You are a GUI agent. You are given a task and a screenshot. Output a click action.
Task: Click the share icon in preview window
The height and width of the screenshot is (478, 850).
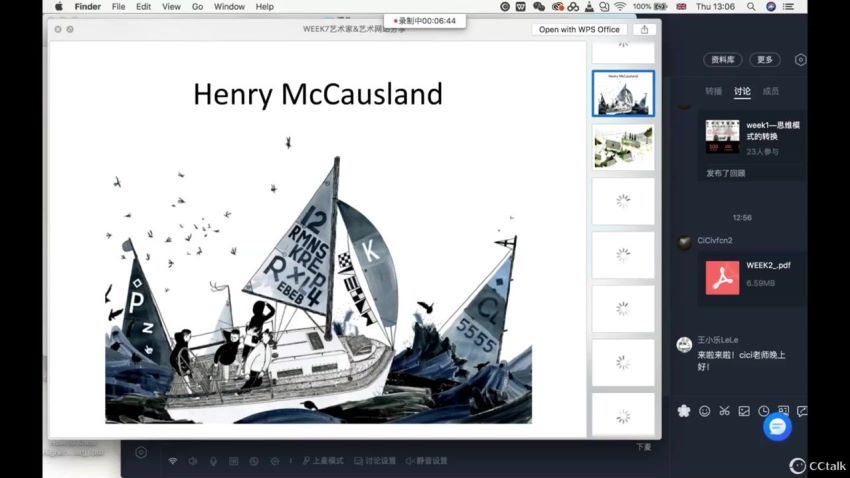[644, 29]
